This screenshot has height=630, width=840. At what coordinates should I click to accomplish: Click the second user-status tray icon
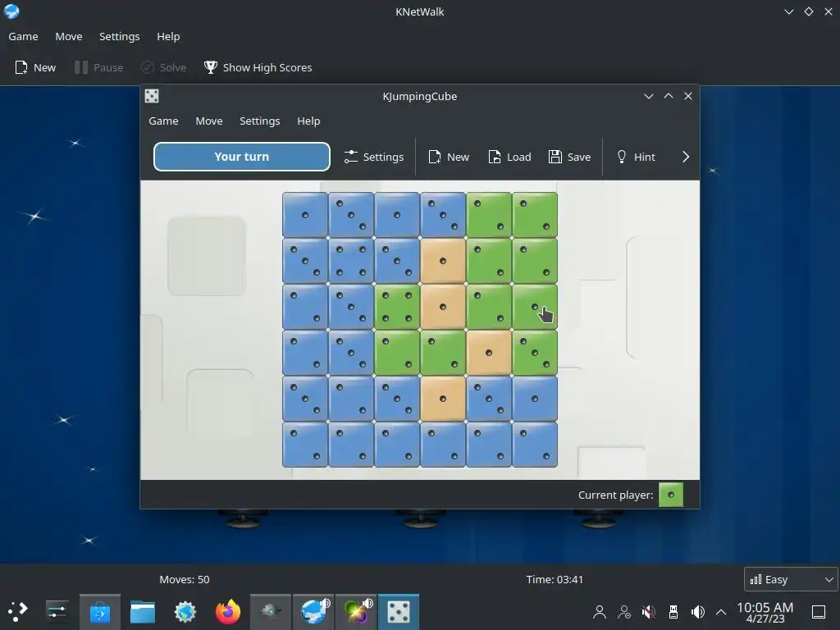[x=624, y=611]
